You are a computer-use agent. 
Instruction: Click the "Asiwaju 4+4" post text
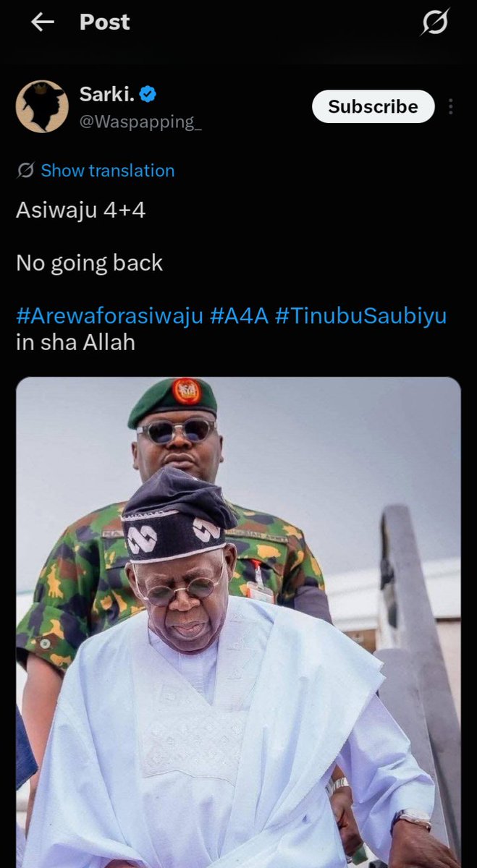point(80,210)
